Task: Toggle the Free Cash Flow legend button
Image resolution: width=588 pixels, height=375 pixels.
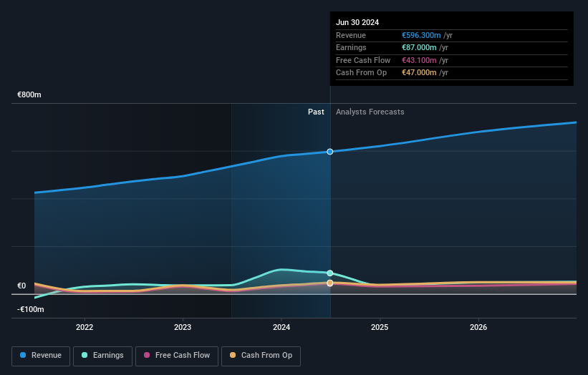Action: coord(177,356)
